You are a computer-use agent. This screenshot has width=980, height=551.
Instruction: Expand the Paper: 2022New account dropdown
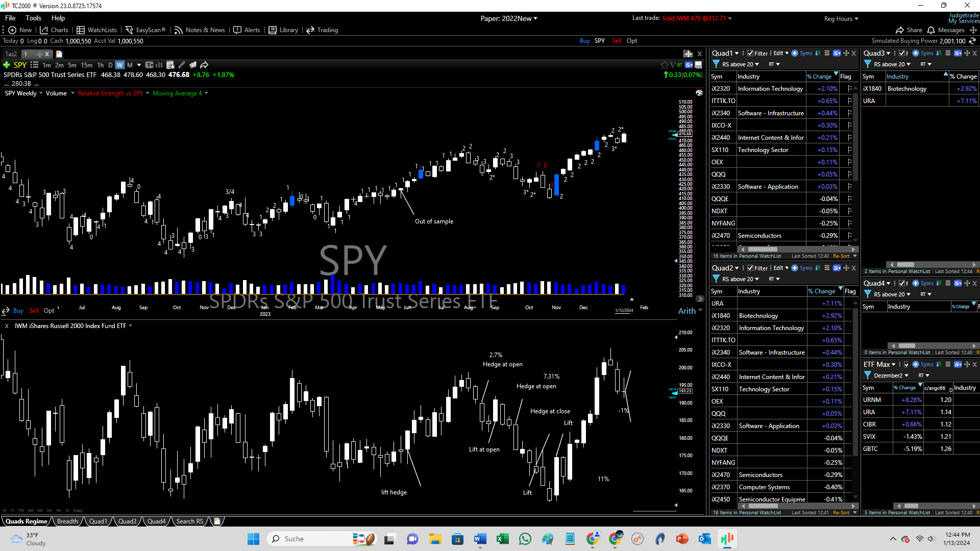(535, 18)
